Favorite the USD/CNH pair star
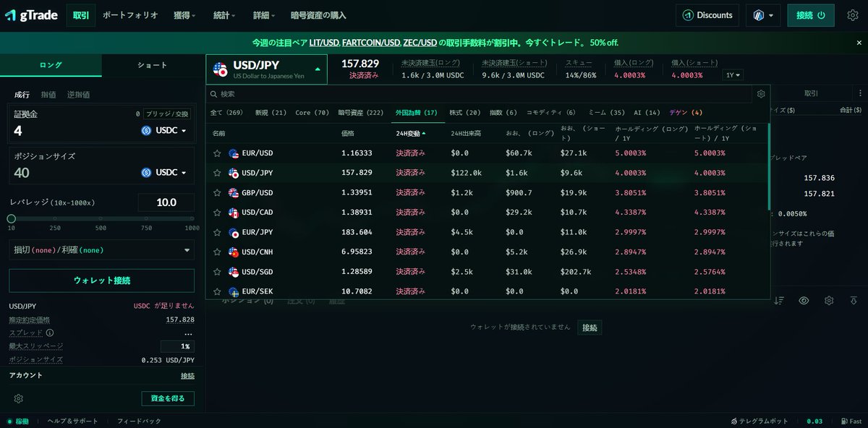Screen dimensions: 868x428 pos(217,252)
